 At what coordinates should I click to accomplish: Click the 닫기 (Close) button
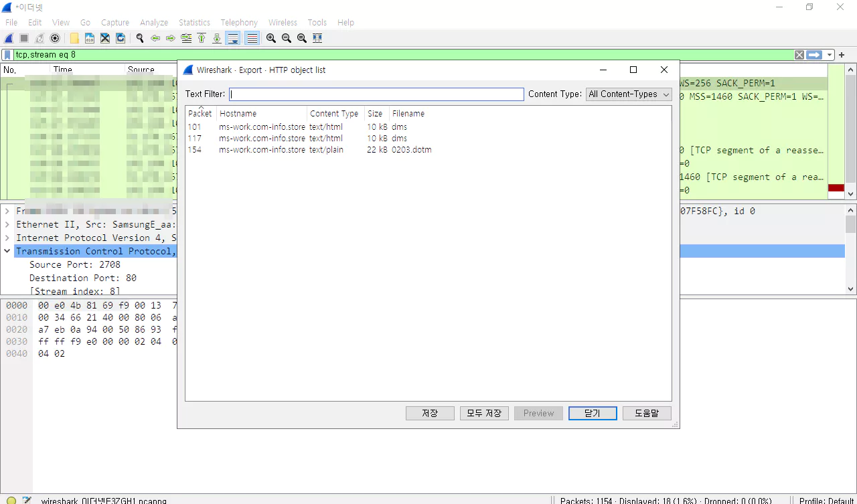click(x=593, y=413)
